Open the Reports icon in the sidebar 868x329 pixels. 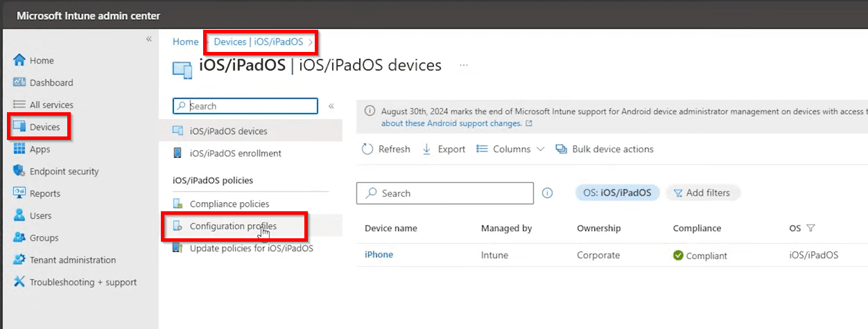coord(19,193)
